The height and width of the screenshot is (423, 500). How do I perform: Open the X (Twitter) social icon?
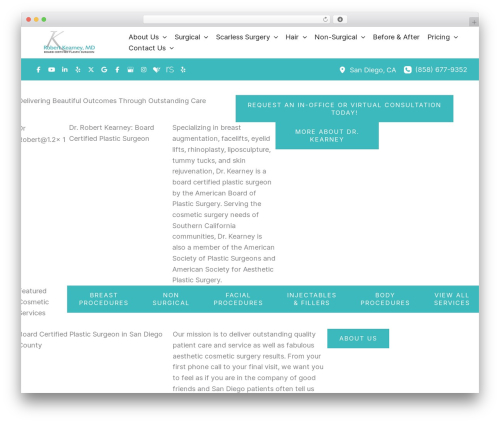tap(91, 70)
